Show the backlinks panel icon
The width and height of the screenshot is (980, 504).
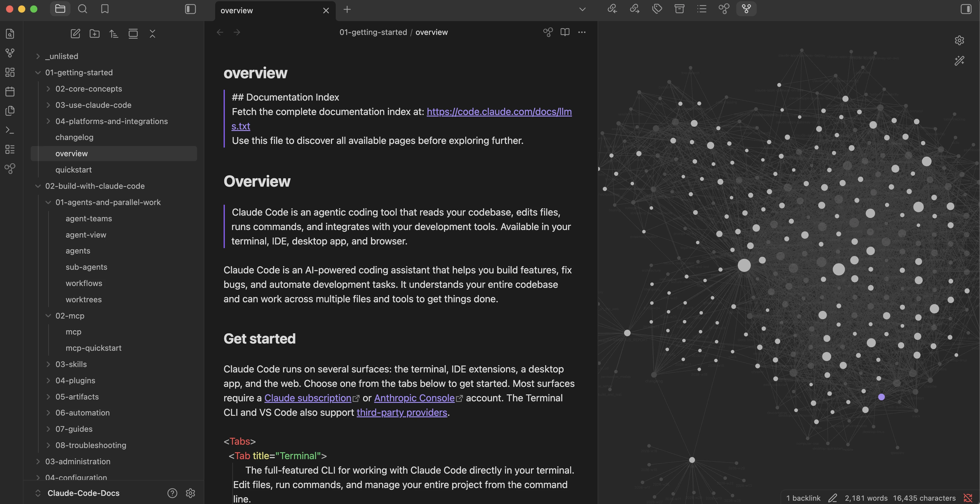612,9
